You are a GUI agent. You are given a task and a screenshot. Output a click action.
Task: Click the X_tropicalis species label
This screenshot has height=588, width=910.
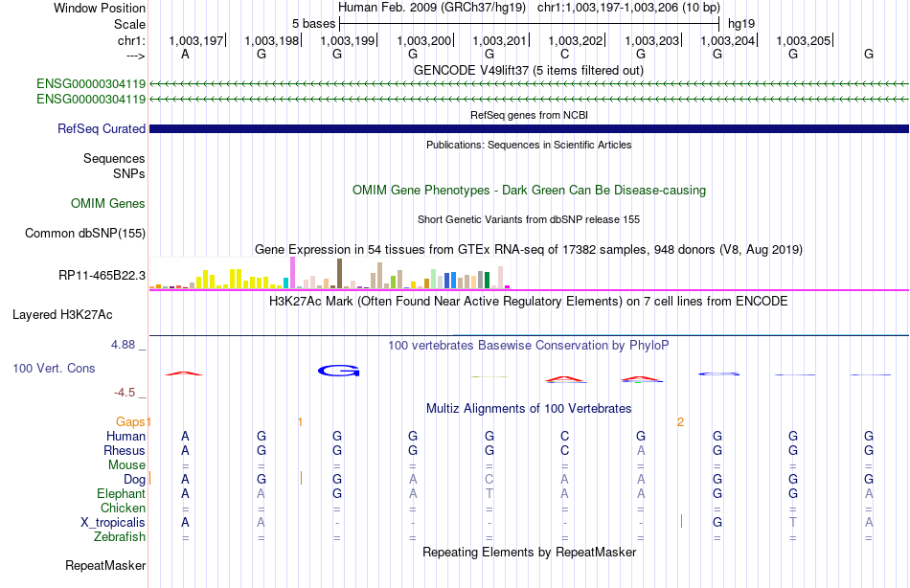tap(113, 523)
